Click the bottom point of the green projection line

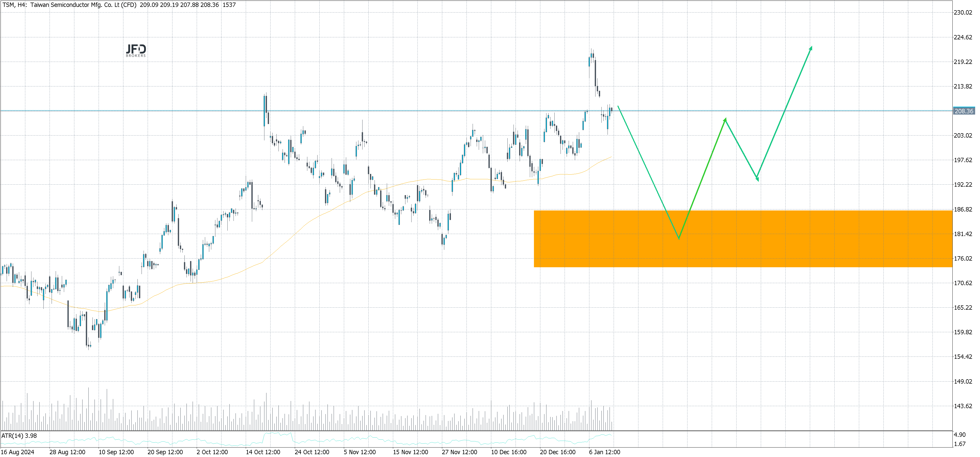(x=679, y=238)
